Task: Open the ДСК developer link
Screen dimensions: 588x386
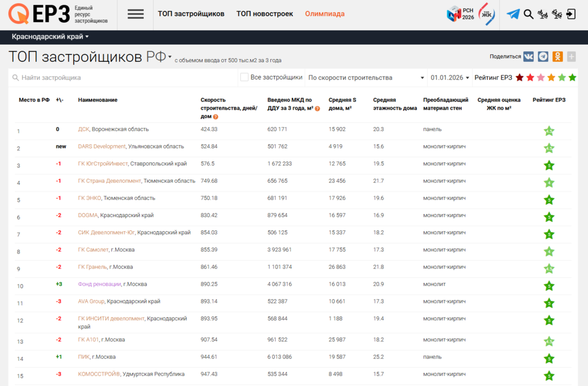Action: pyautogui.click(x=84, y=129)
